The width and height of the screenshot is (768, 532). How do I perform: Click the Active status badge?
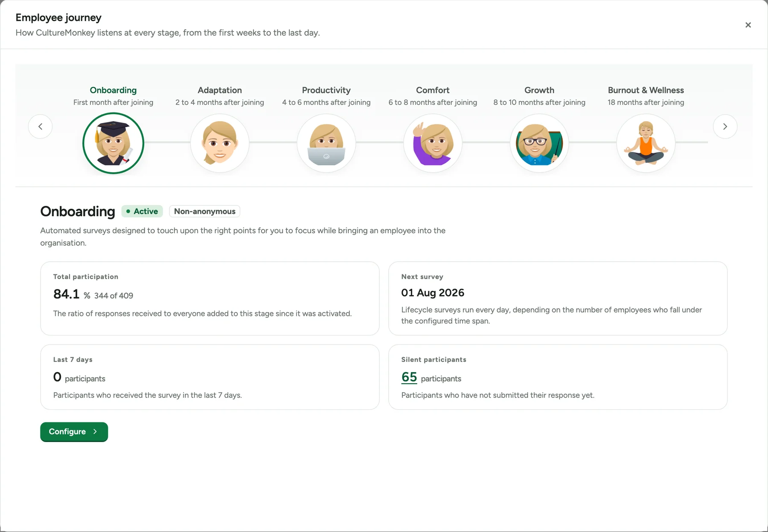coord(142,211)
